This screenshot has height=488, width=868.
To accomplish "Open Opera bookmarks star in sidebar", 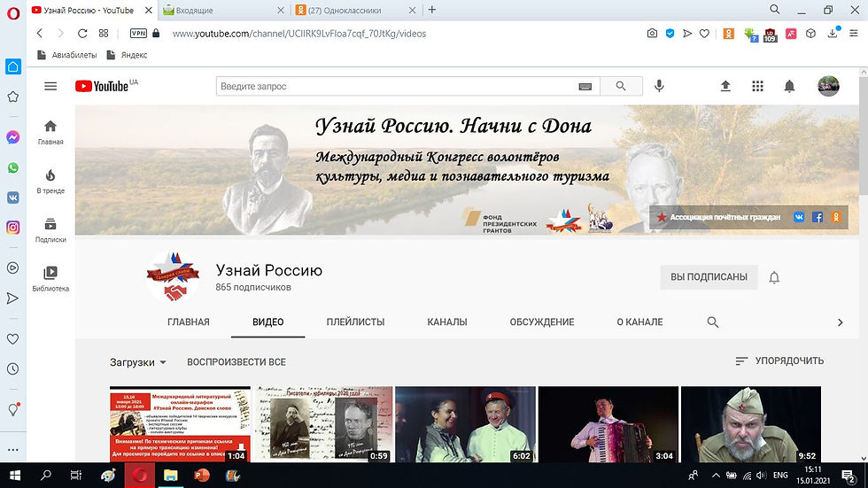I will 12,97.
